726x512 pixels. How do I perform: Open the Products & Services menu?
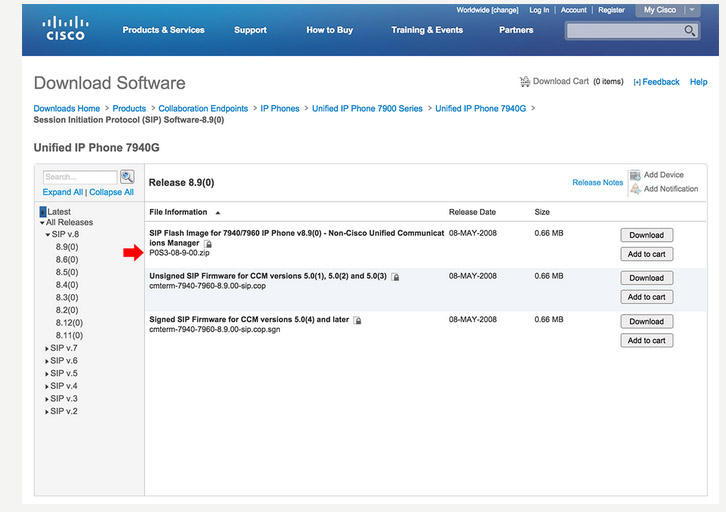(163, 30)
